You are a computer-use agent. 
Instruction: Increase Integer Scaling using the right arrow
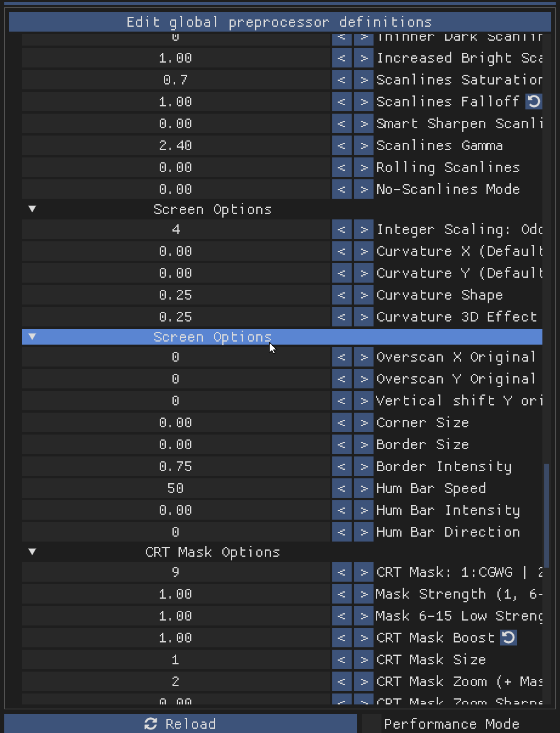[364, 229]
